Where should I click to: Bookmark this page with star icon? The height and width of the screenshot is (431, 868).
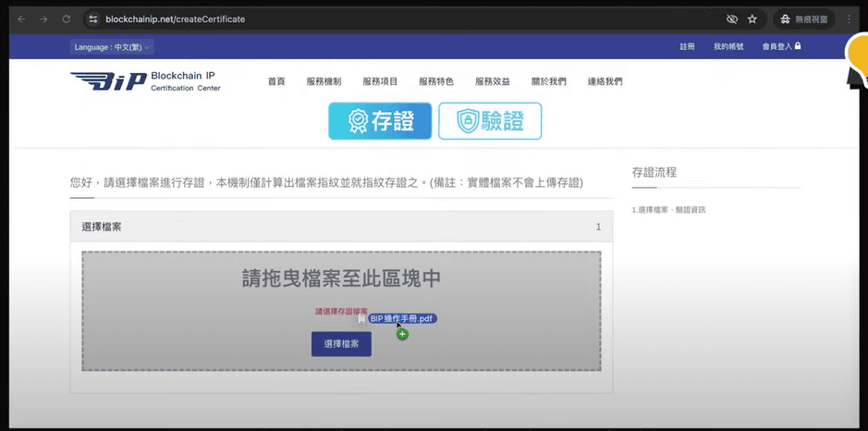[752, 18]
